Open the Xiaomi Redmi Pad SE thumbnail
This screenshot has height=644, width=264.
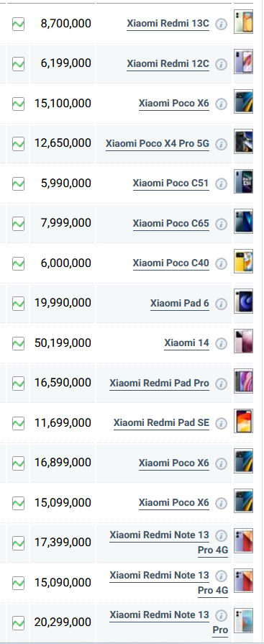pos(243,422)
